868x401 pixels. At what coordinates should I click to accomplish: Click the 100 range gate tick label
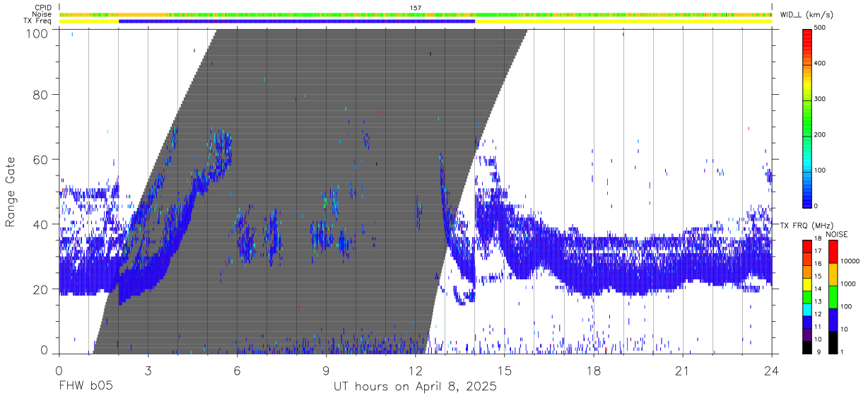click(37, 33)
